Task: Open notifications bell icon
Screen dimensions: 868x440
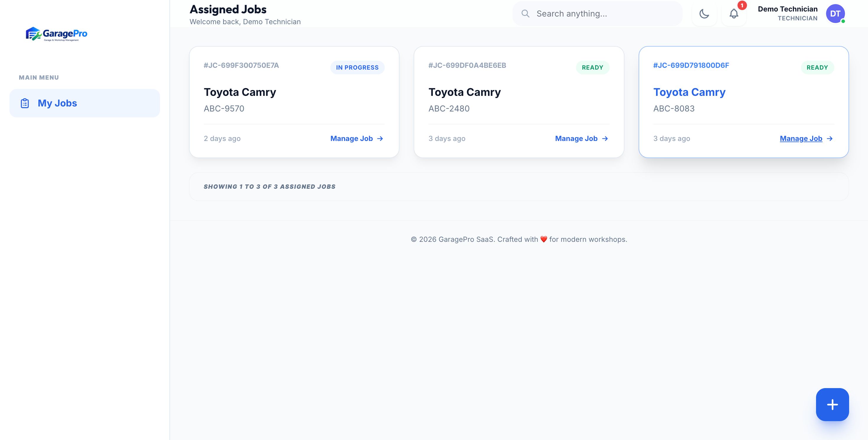Action: pos(734,14)
